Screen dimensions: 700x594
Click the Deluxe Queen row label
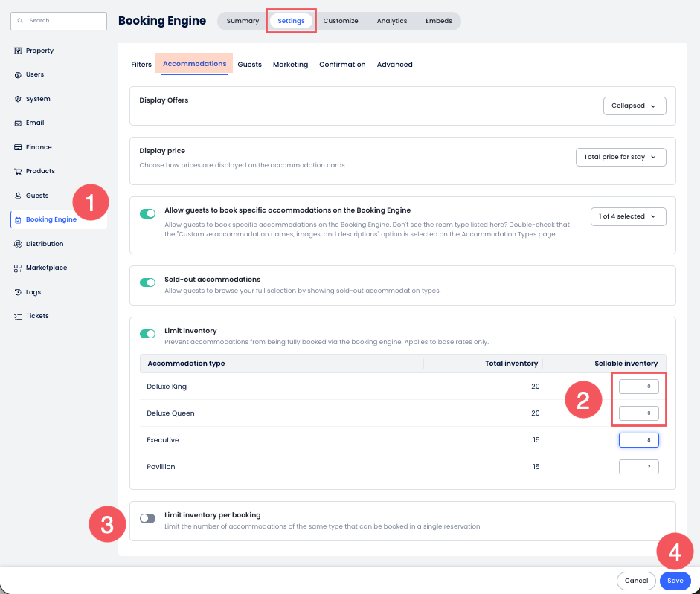[x=170, y=413]
